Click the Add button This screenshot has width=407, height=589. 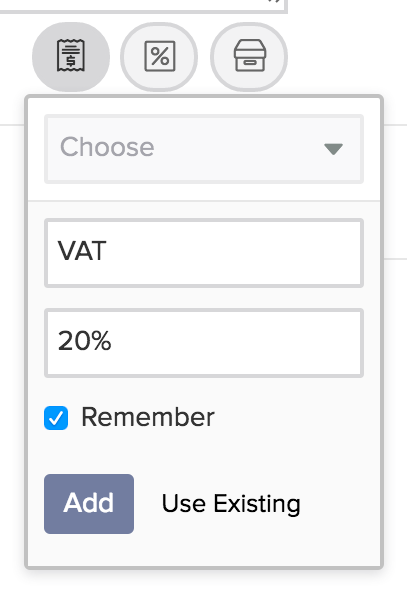tap(89, 504)
